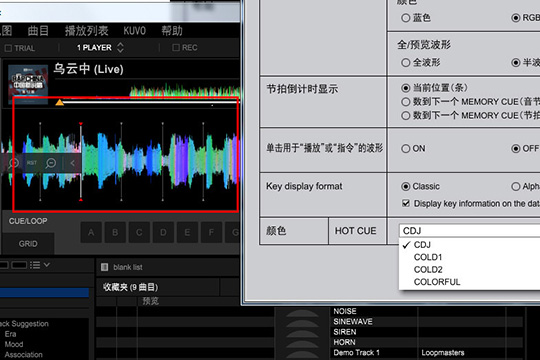Select the SINEWAVE track row
This screenshot has height=360, width=540.
tap(353, 321)
